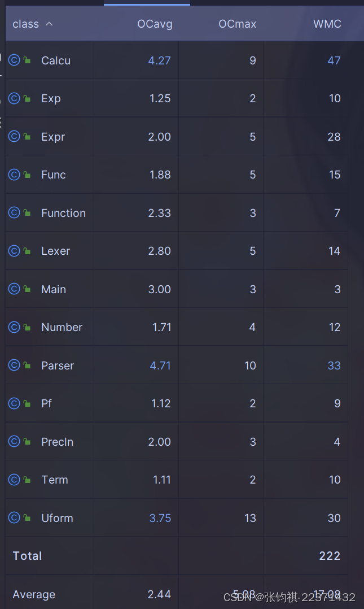
Task: Click the class icon beside Main
Action: [14, 289]
